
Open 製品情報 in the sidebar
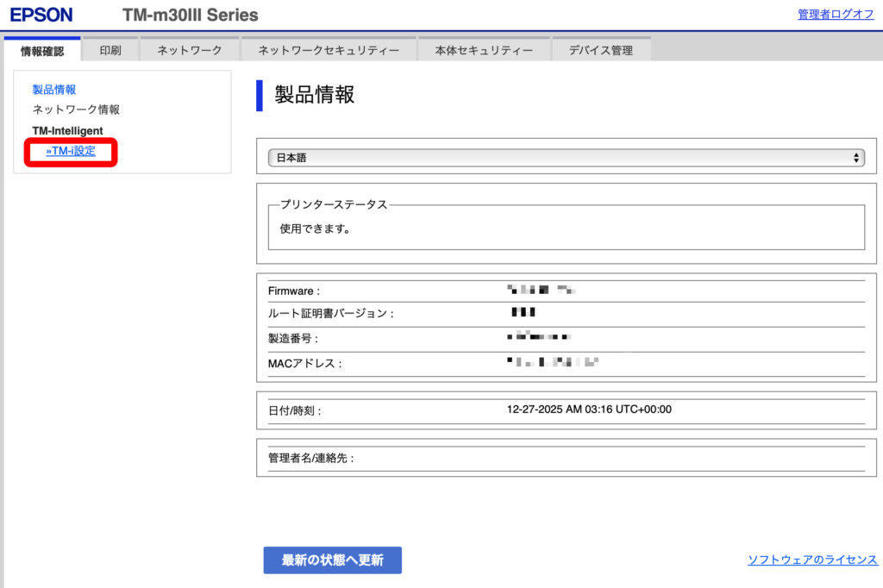coord(54,90)
